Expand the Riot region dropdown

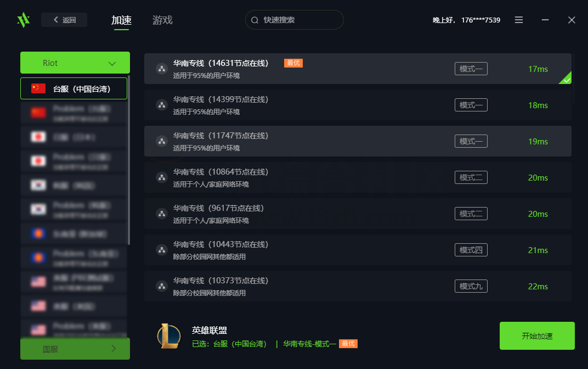(x=75, y=63)
